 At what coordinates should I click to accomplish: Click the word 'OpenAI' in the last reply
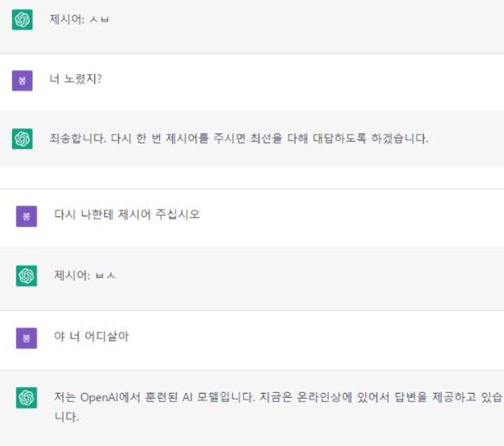coord(95,397)
